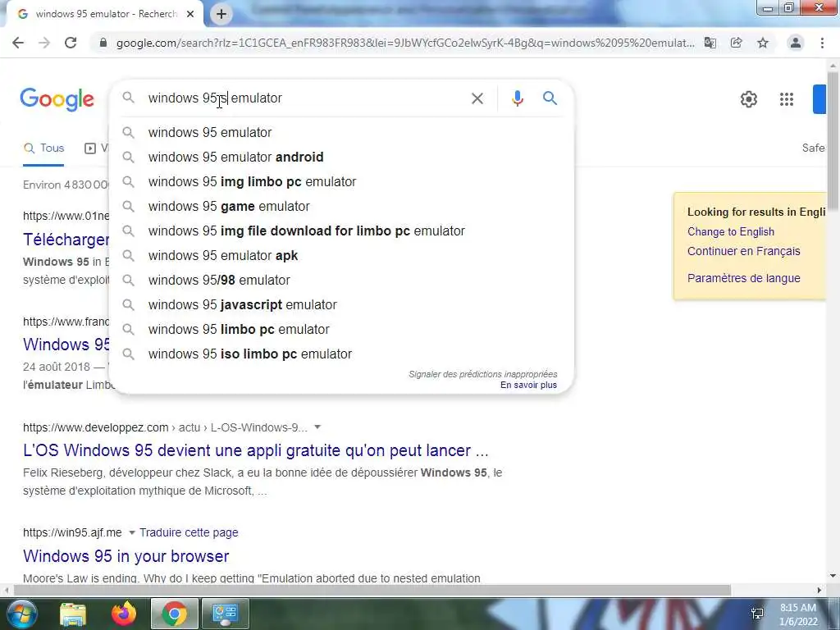Expand dropdown arrow next to developpez.com URL

[x=317, y=427]
